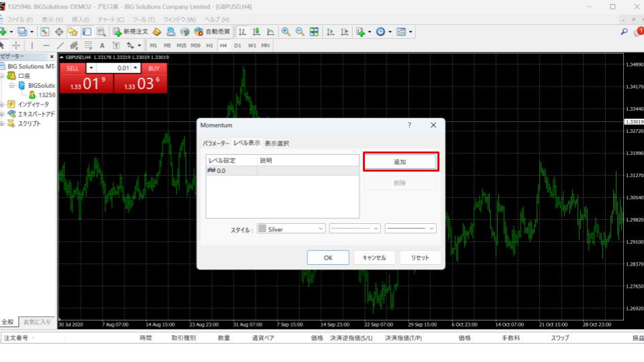Click the 追加 button to add a level

(400, 162)
